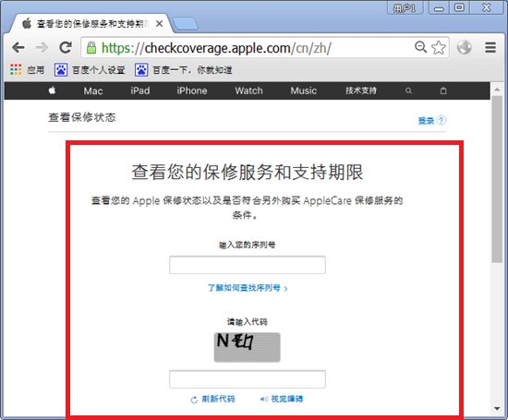Click the search icon in Apple nav bar
508x420 pixels.
408,90
